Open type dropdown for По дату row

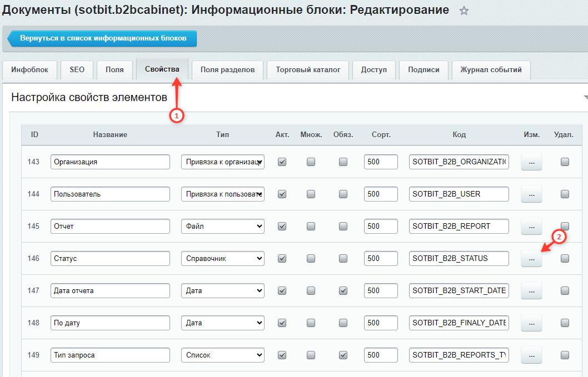(223, 323)
